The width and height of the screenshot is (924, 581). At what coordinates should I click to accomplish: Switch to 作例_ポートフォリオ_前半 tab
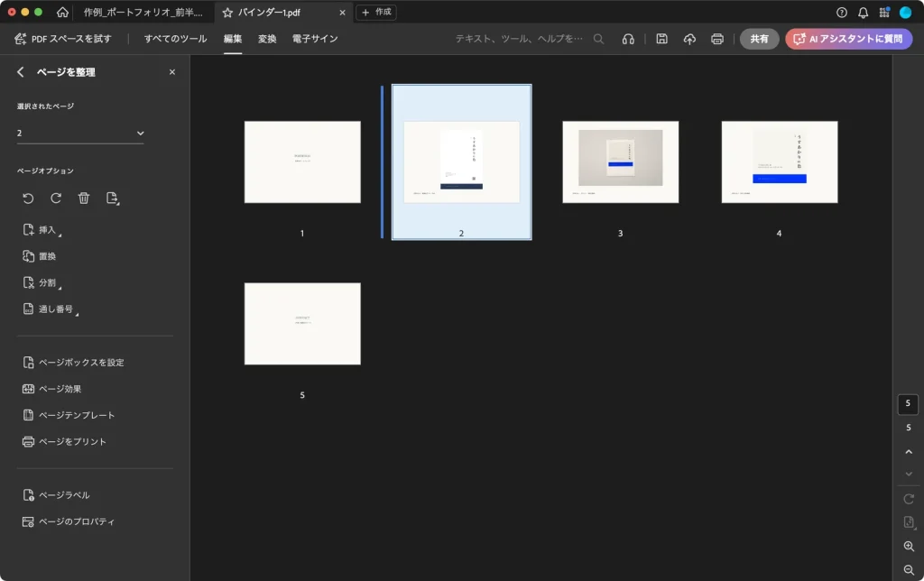(143, 13)
